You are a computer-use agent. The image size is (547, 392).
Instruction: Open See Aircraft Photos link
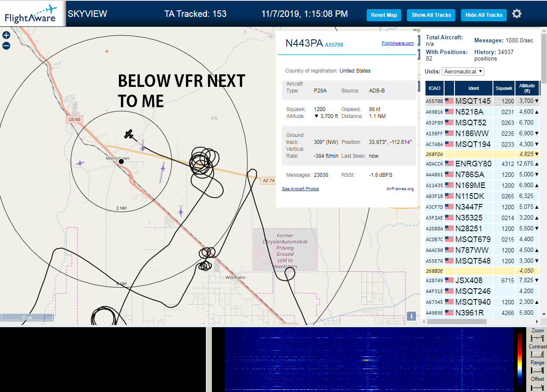[300, 189]
